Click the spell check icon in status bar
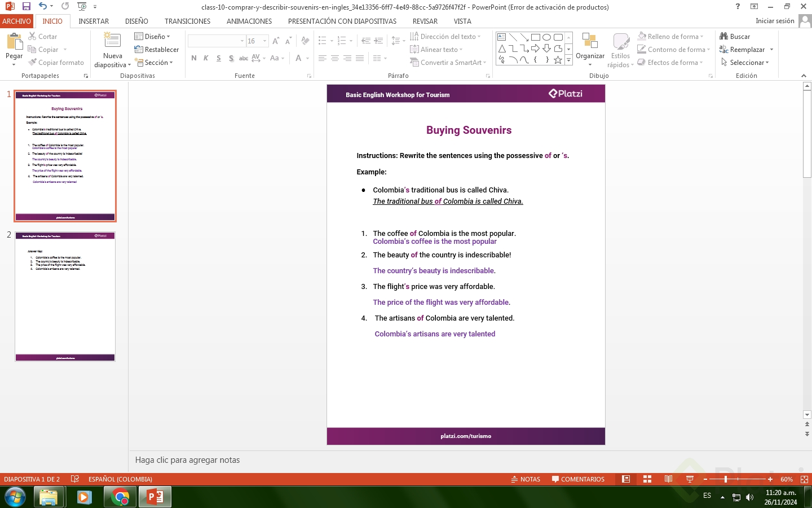This screenshot has width=812, height=508. [x=75, y=479]
